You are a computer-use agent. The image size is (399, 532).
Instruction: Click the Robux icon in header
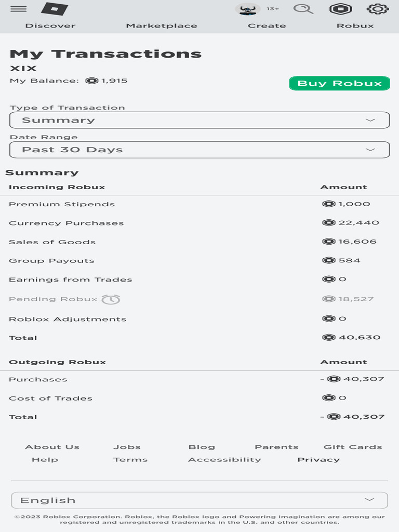[341, 9]
